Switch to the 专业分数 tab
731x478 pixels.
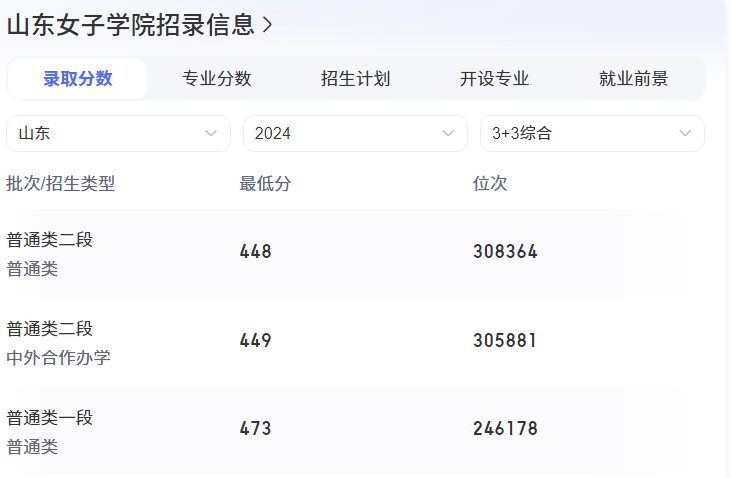(217, 79)
